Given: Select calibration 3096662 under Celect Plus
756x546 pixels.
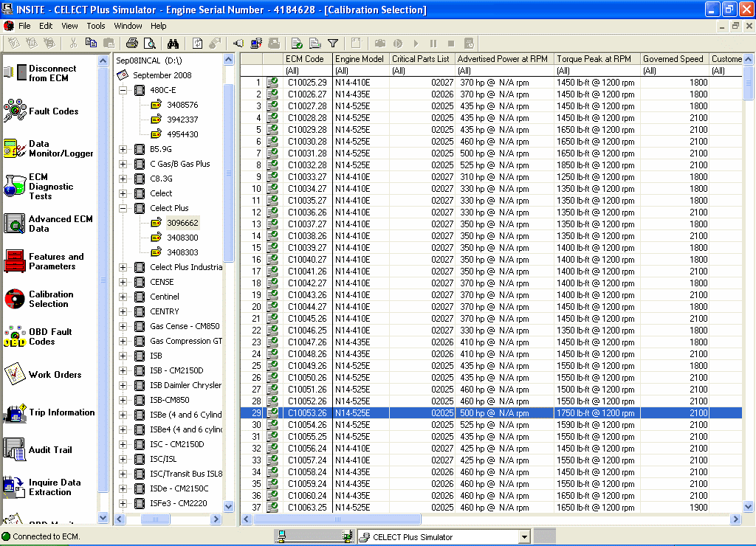Looking at the screenshot, I should click(182, 223).
